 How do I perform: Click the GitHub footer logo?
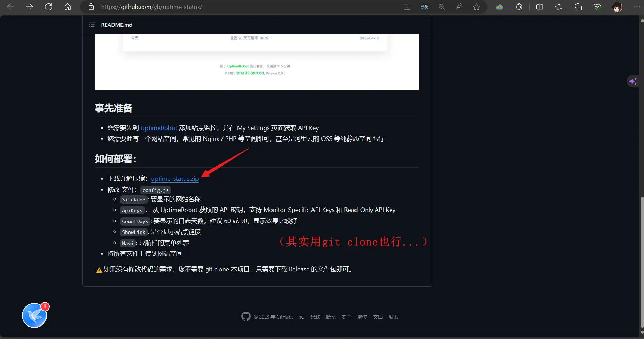246,316
